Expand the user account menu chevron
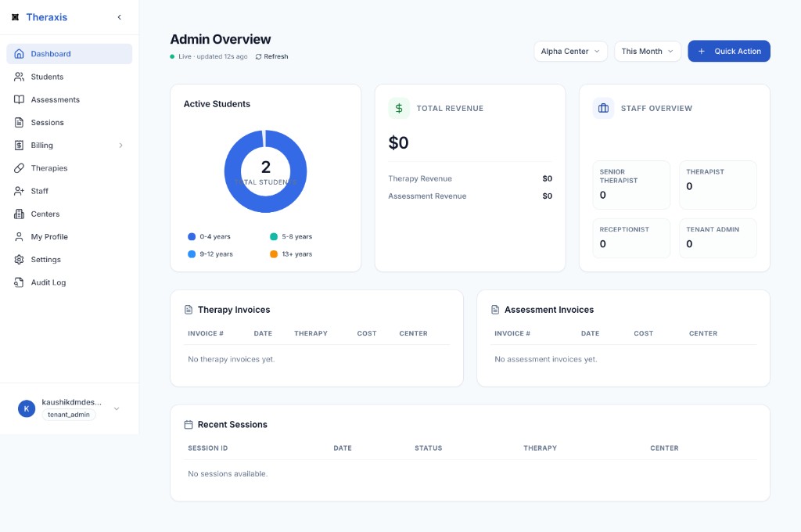This screenshot has width=801, height=532. click(x=117, y=409)
